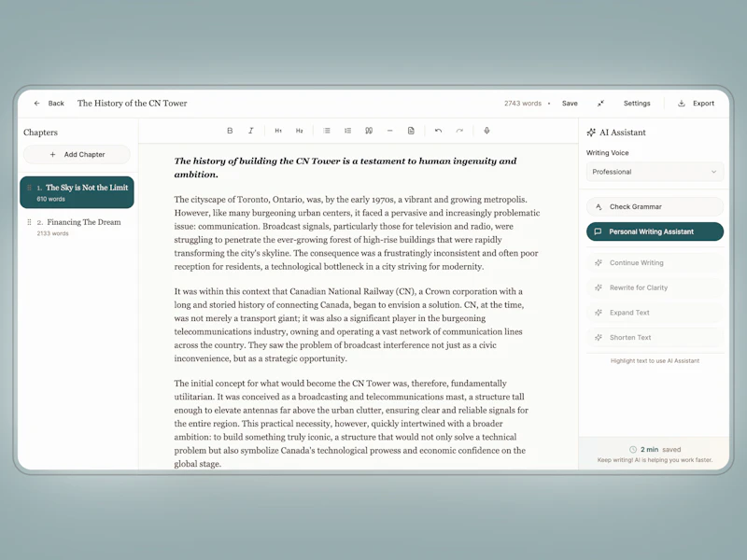Image resolution: width=747 pixels, height=560 pixels.
Task: Click the Check Grammar letter icon
Action: pos(599,206)
